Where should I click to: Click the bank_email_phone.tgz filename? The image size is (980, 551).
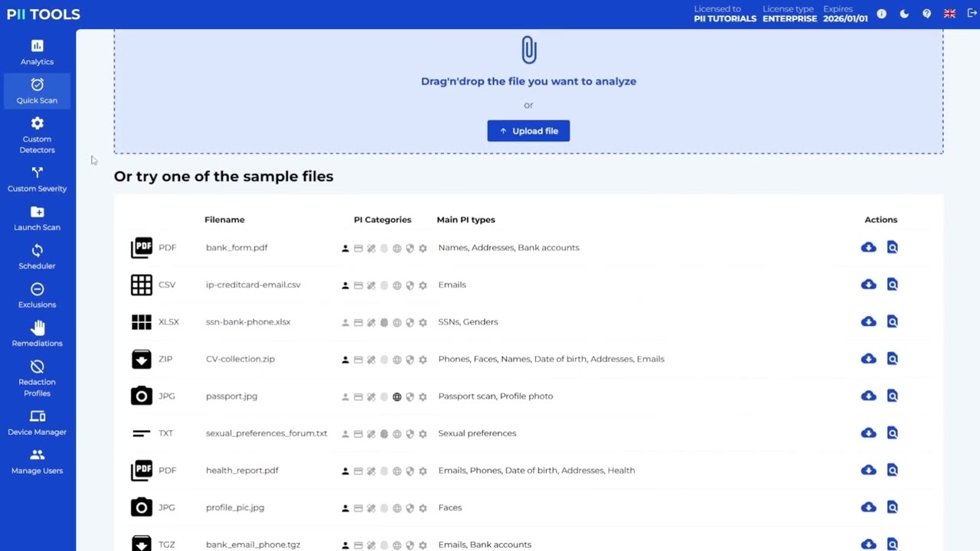point(253,544)
